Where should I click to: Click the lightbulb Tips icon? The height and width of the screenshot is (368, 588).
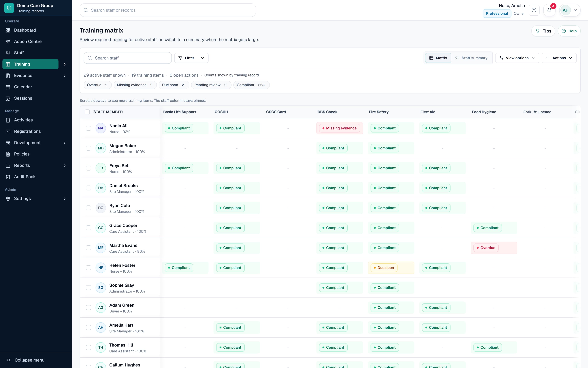tap(538, 31)
